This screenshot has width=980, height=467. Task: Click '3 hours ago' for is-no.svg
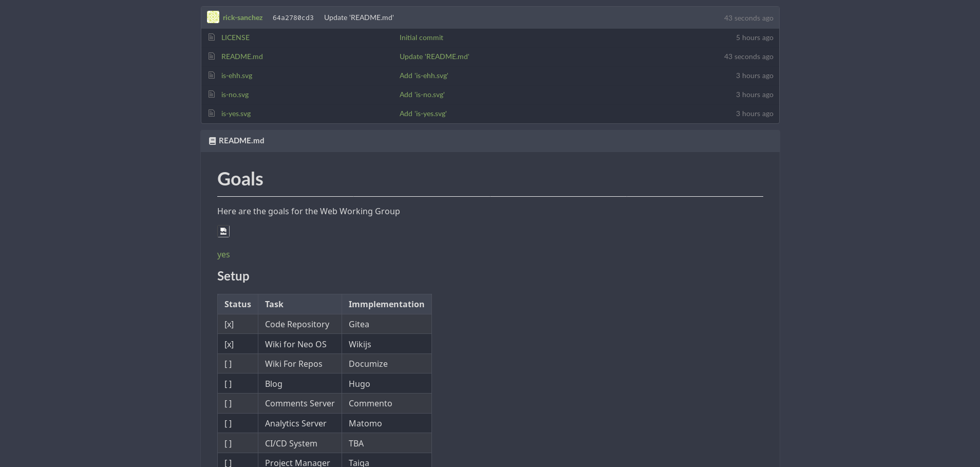(x=755, y=95)
